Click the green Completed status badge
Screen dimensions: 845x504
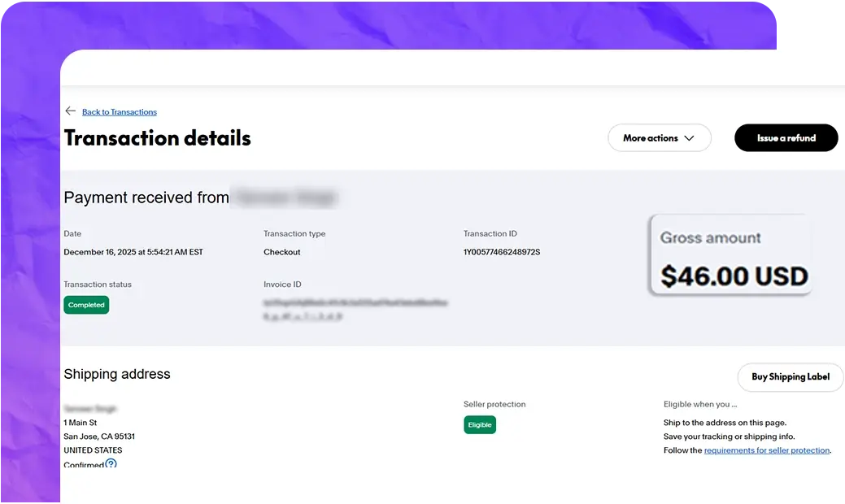pyautogui.click(x=86, y=305)
